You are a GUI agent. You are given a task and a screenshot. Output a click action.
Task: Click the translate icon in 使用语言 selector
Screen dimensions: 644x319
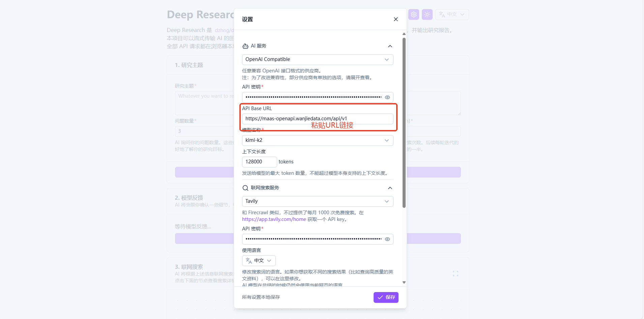click(x=249, y=261)
